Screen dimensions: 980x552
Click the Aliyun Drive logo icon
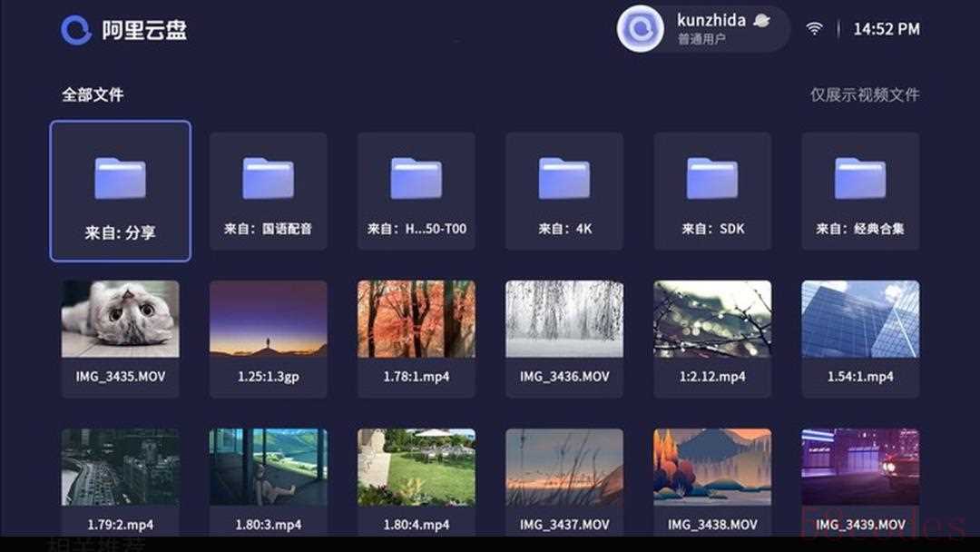pyautogui.click(x=76, y=29)
